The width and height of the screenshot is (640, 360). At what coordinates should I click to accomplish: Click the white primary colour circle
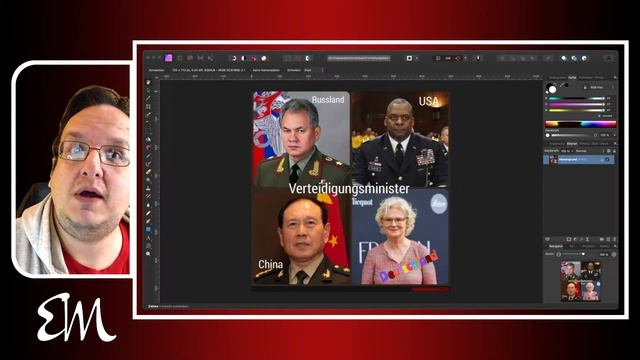(552, 90)
